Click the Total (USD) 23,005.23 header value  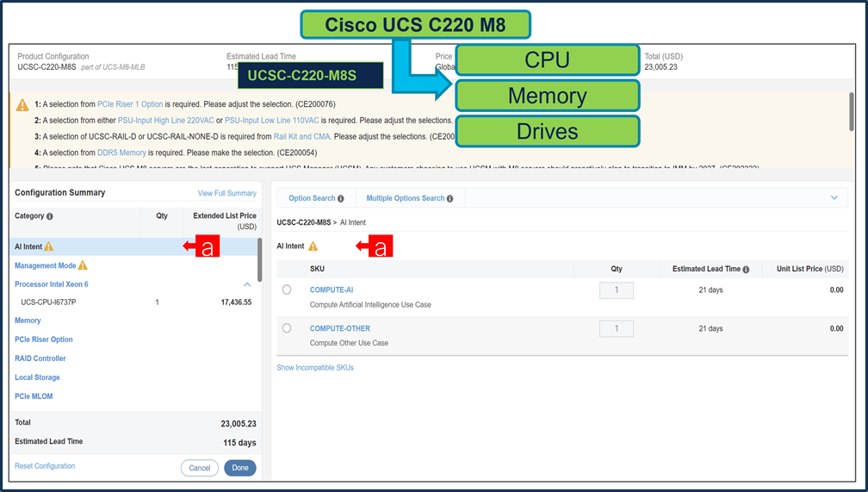[660, 67]
